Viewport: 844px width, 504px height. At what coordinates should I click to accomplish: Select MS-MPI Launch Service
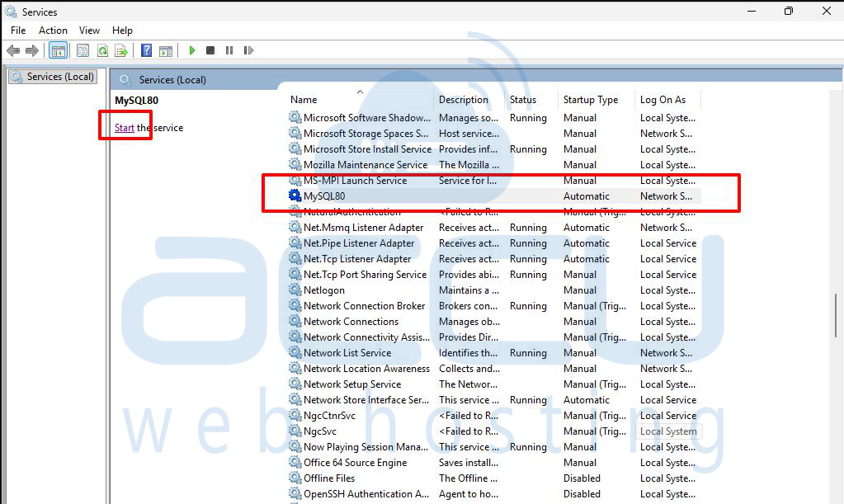(x=356, y=181)
